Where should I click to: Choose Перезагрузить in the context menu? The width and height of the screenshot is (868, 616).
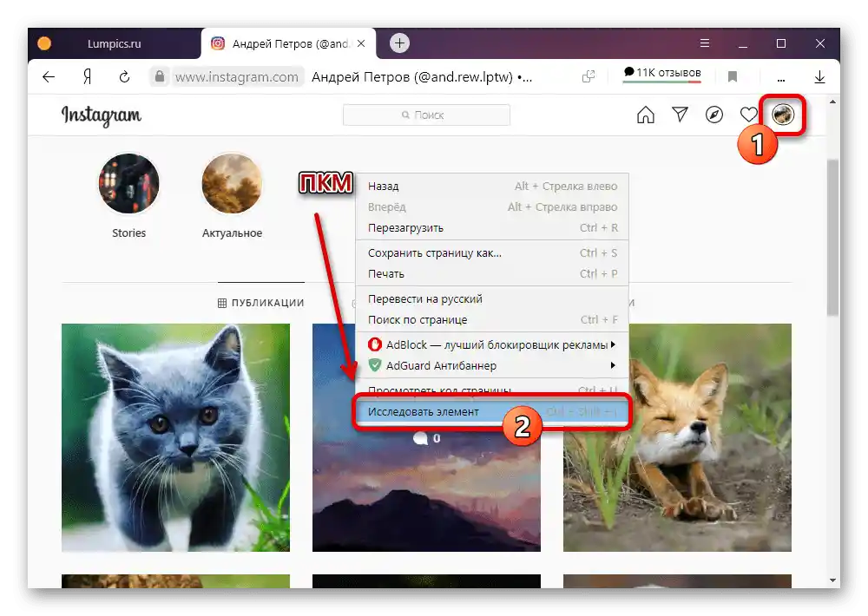492,228
